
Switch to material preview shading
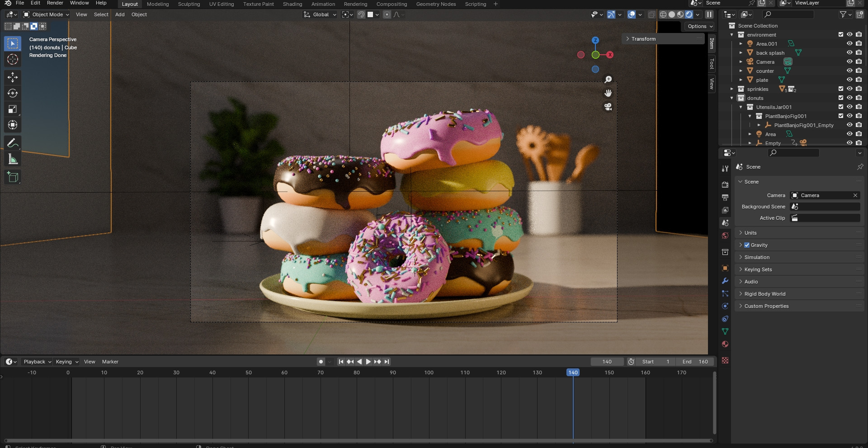pos(680,14)
